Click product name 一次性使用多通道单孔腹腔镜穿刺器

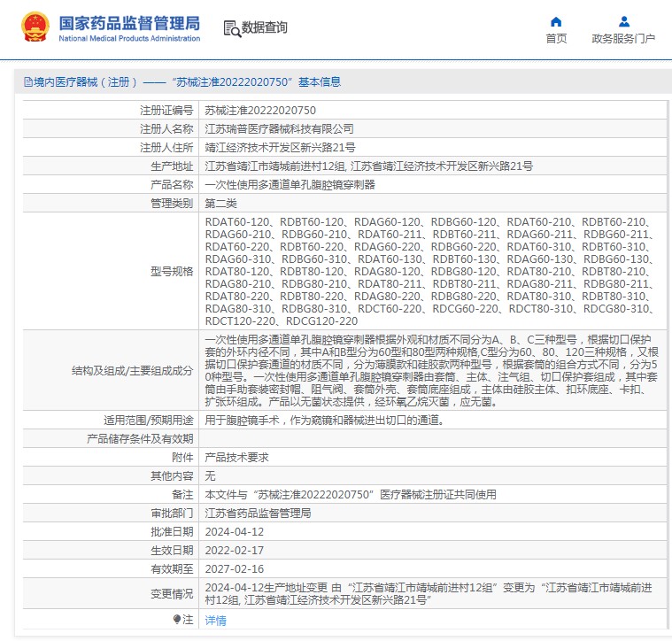[x=290, y=185]
